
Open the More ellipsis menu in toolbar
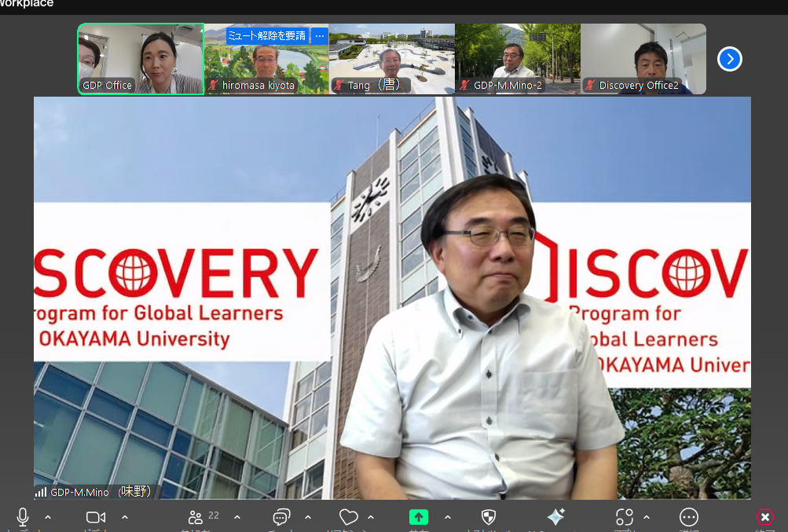pyautogui.click(x=688, y=517)
